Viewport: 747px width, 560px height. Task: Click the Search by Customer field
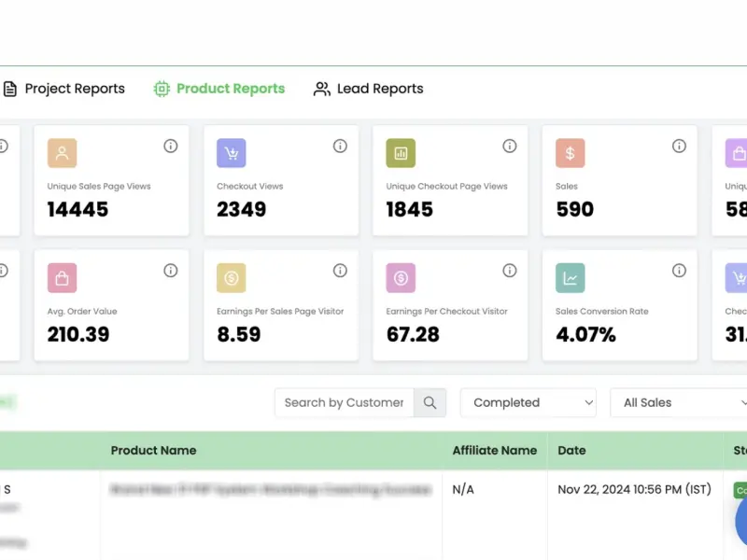click(344, 403)
